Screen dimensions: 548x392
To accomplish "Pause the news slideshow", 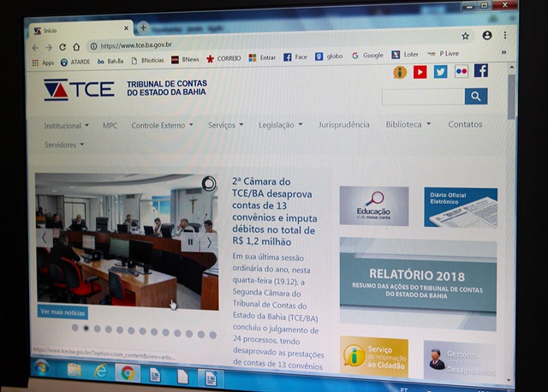I will coord(190,241).
